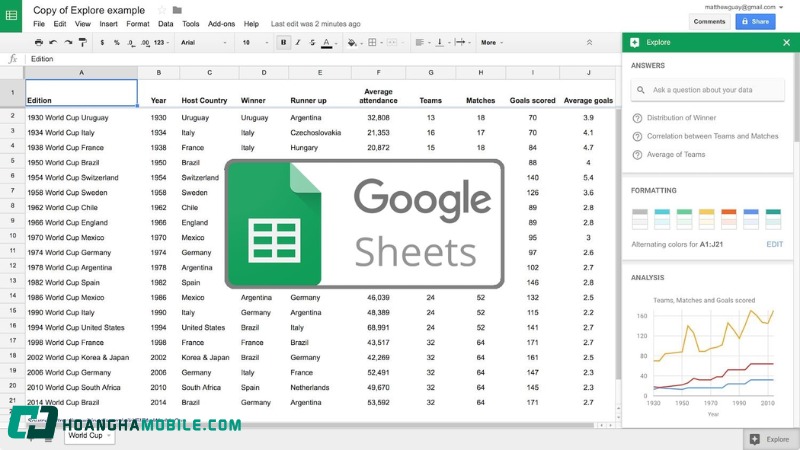
Task: Star the Copy of Explore example document
Action: (162, 10)
